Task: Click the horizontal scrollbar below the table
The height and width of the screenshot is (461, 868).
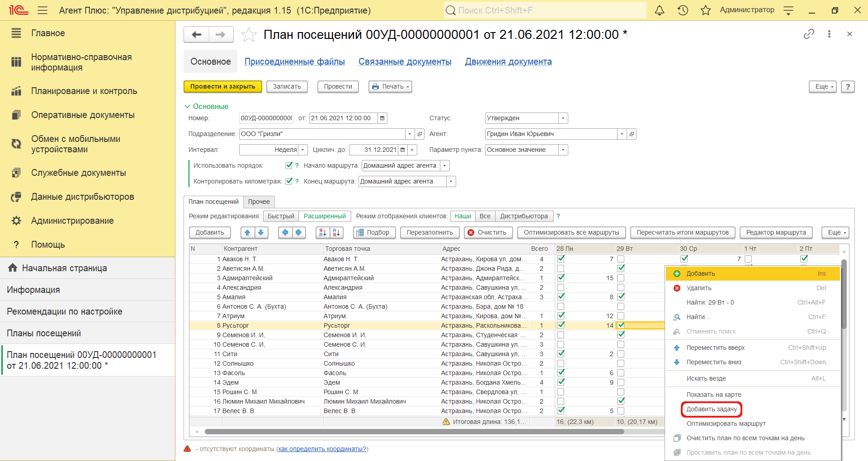Action: 414,432
